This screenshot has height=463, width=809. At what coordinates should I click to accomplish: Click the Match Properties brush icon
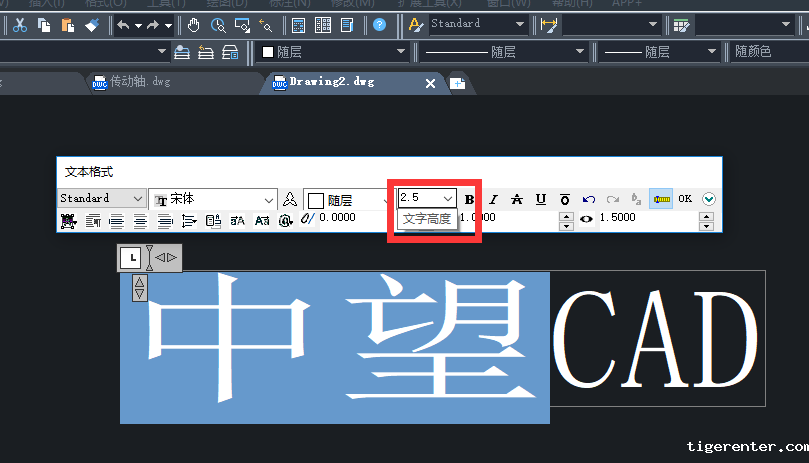point(92,25)
